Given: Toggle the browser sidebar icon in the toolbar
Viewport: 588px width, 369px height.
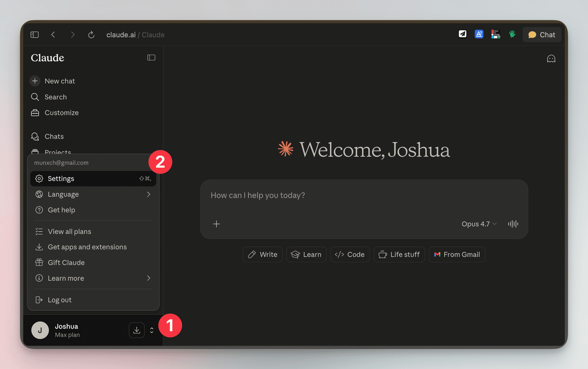Looking at the screenshot, I should tap(35, 35).
